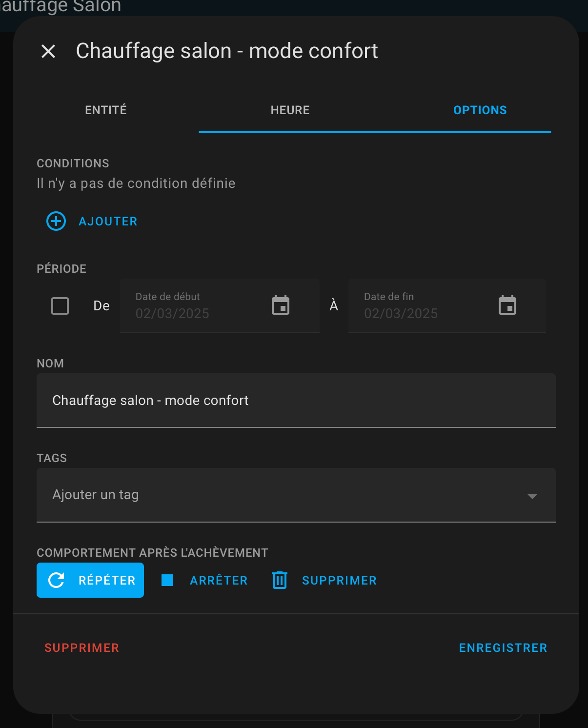This screenshot has height=728, width=588.
Task: Click the trash can icon
Action: 280,580
